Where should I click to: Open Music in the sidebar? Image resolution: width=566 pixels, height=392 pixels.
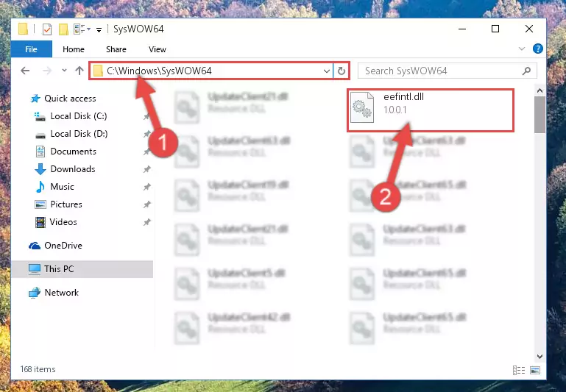point(62,187)
